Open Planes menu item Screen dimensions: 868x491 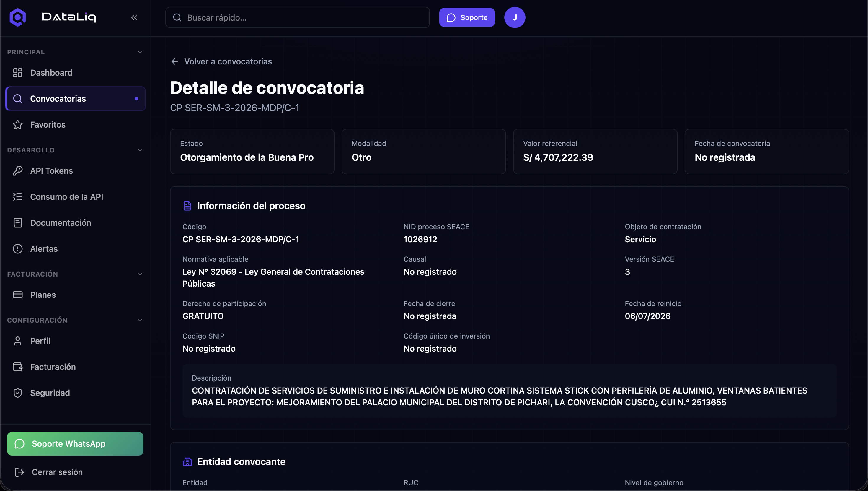click(x=76, y=295)
